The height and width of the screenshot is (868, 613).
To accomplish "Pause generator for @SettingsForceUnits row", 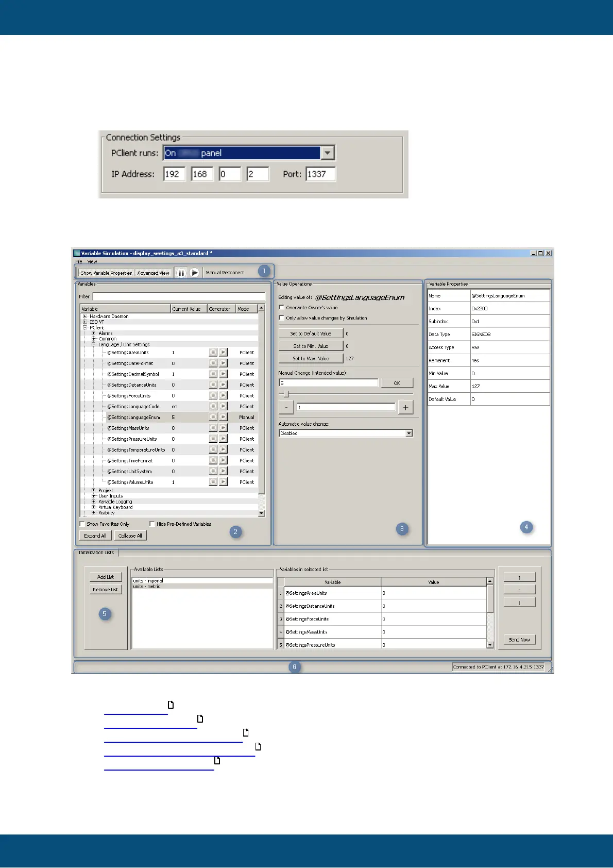I will (x=213, y=396).
